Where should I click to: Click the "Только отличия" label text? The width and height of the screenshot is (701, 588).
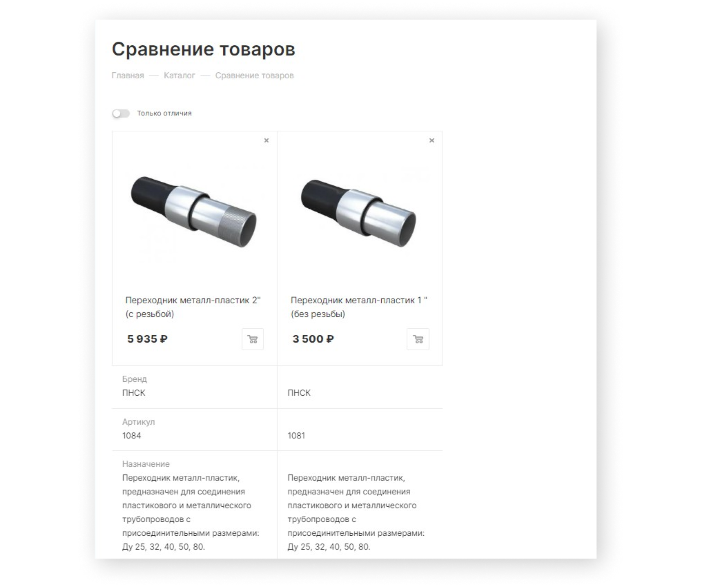pos(164,113)
